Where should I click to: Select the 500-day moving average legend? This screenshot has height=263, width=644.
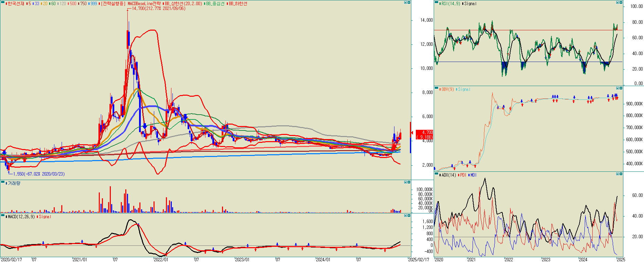click(73, 3)
